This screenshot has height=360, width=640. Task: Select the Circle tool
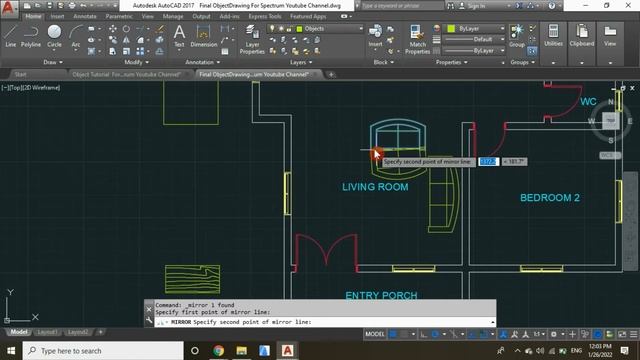[54, 36]
